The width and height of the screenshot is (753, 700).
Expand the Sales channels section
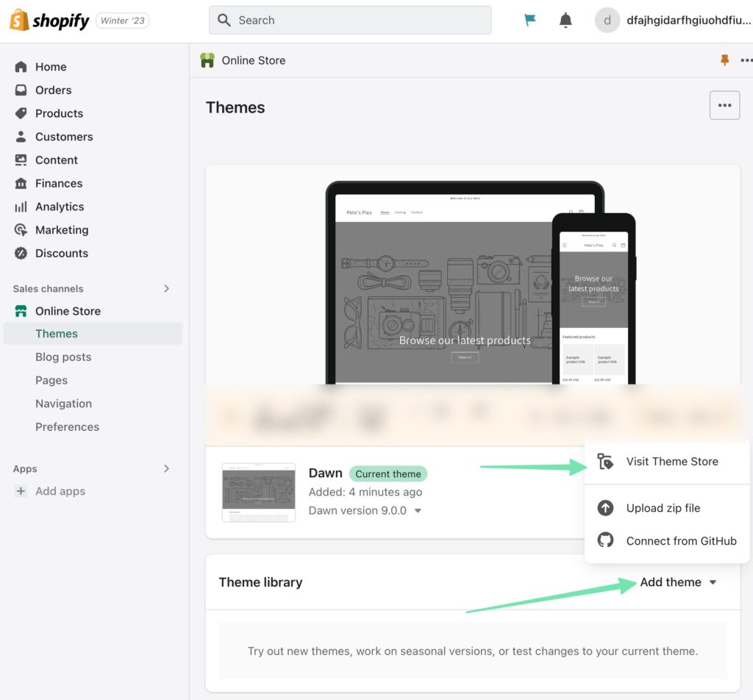point(167,288)
